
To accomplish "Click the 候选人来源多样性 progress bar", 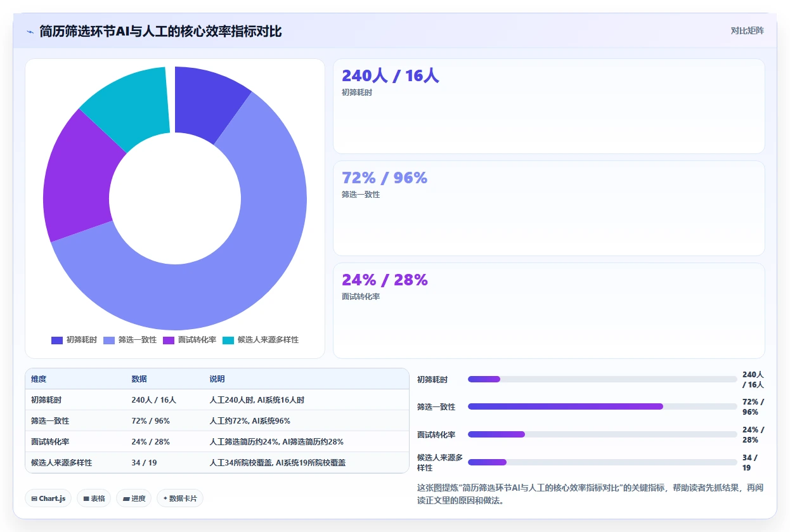I will tap(602, 462).
